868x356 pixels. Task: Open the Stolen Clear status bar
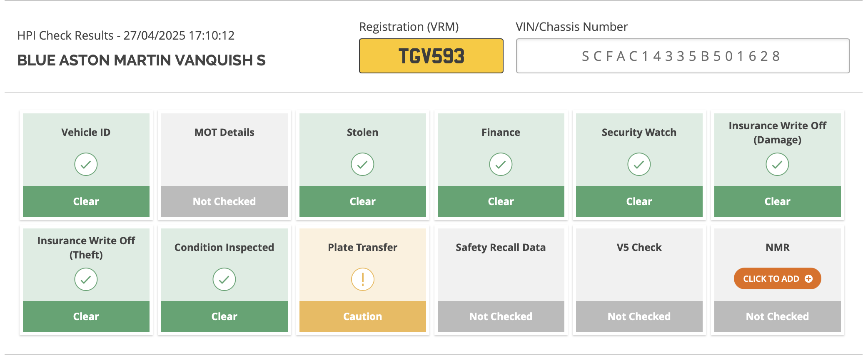tap(363, 201)
